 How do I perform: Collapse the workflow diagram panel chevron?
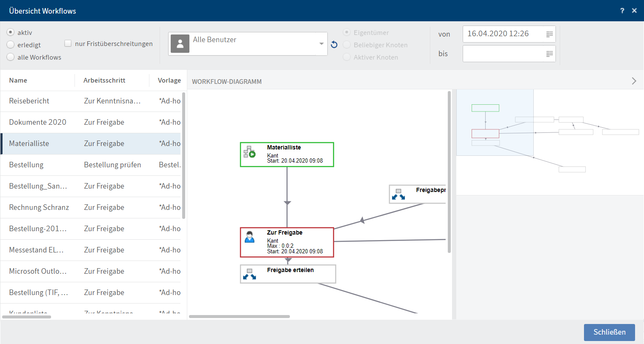634,81
